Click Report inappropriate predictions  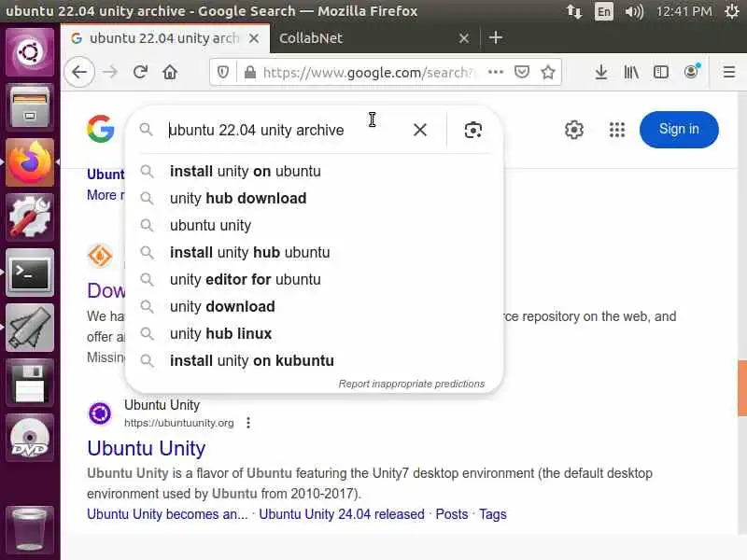click(x=412, y=384)
